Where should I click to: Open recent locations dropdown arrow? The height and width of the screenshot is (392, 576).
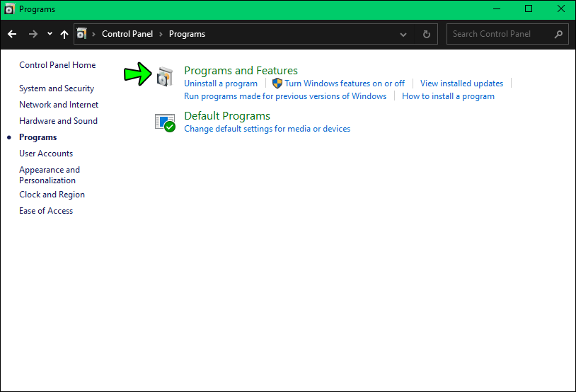click(x=50, y=34)
